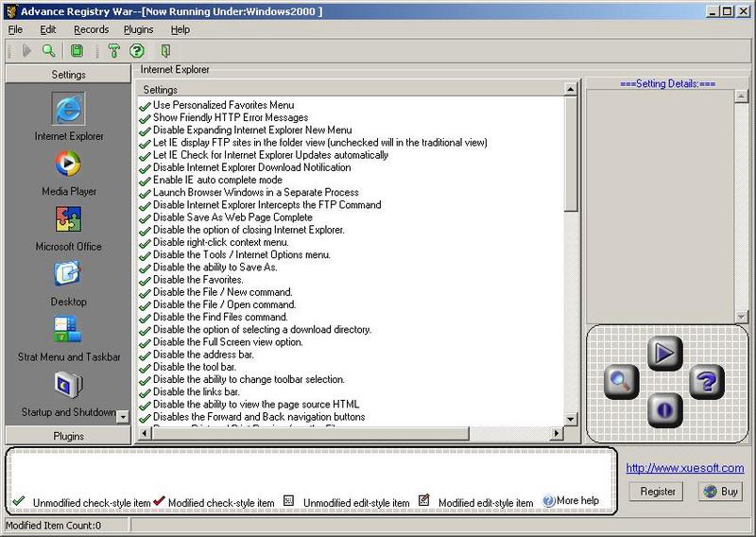Image resolution: width=756 pixels, height=537 pixels.
Task: Click the Settings column header
Action: click(352, 89)
